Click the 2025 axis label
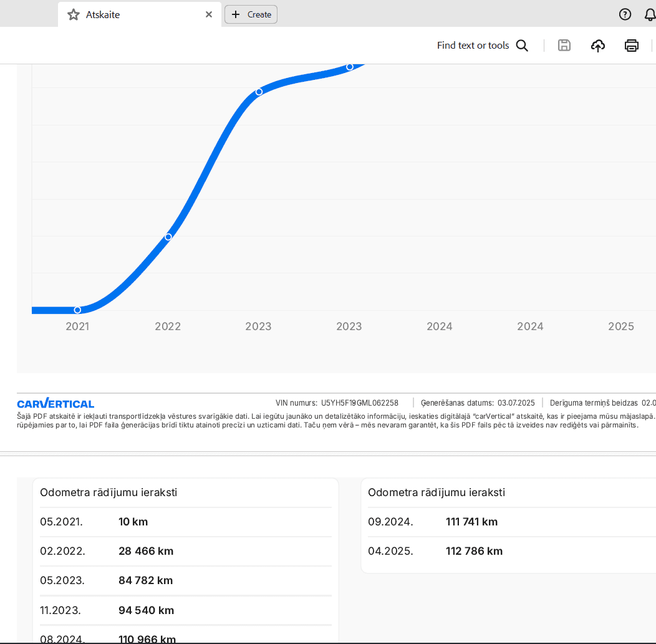656x644 pixels. point(621,326)
